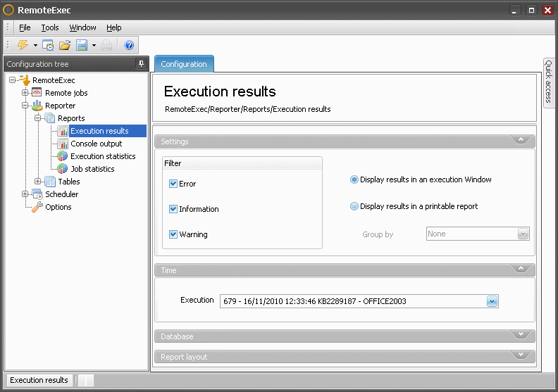Expand the Remote jobs tree node
The width and height of the screenshot is (558, 392).
click(x=25, y=92)
